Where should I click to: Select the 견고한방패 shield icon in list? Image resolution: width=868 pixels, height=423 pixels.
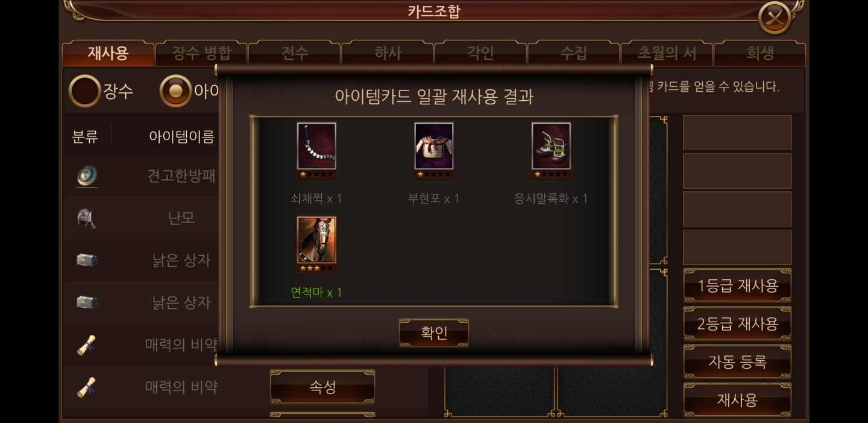point(87,176)
